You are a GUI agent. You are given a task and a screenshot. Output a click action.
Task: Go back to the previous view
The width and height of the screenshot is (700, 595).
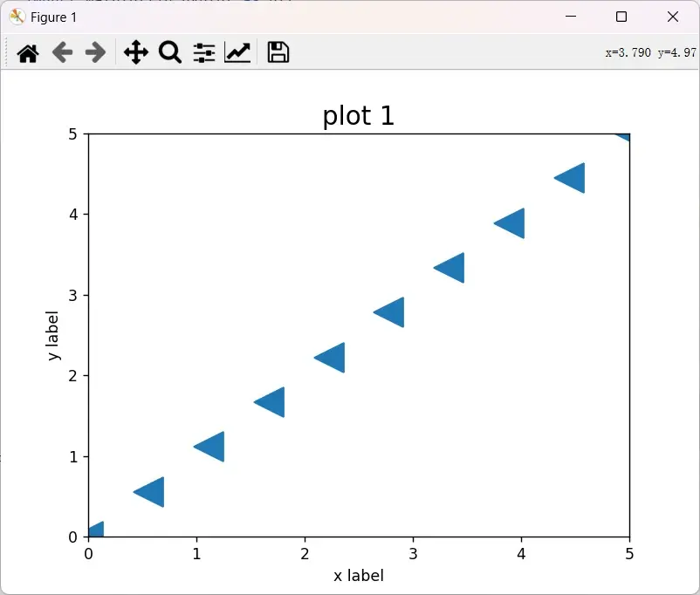click(62, 52)
